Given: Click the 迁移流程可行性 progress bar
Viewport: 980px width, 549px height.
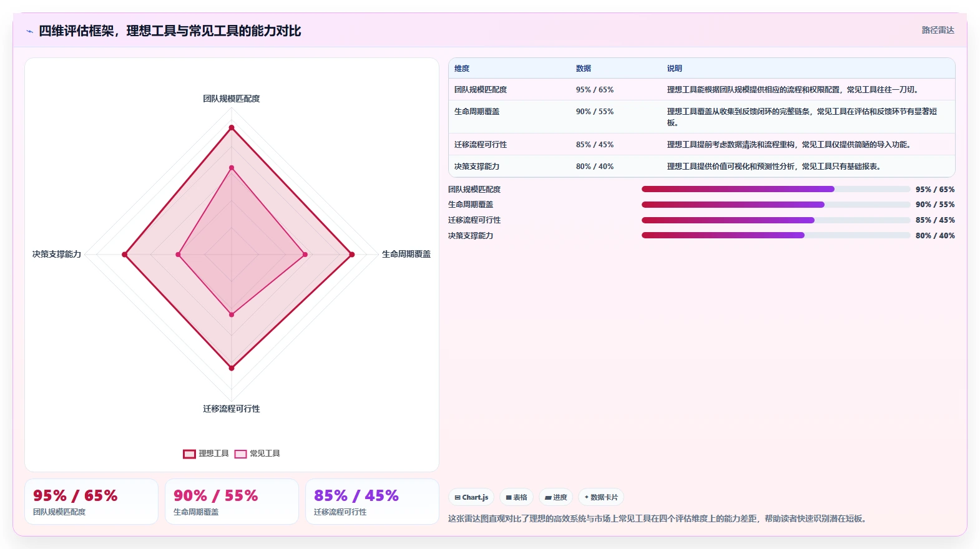Looking at the screenshot, I should (x=776, y=220).
